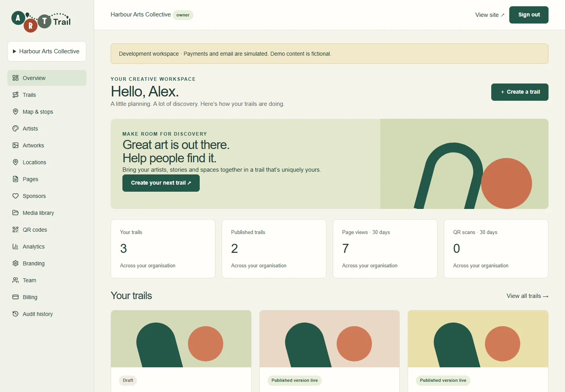Viewport: 565px width, 392px height.
Task: Open the Page views 30 days card
Action: coord(385,249)
